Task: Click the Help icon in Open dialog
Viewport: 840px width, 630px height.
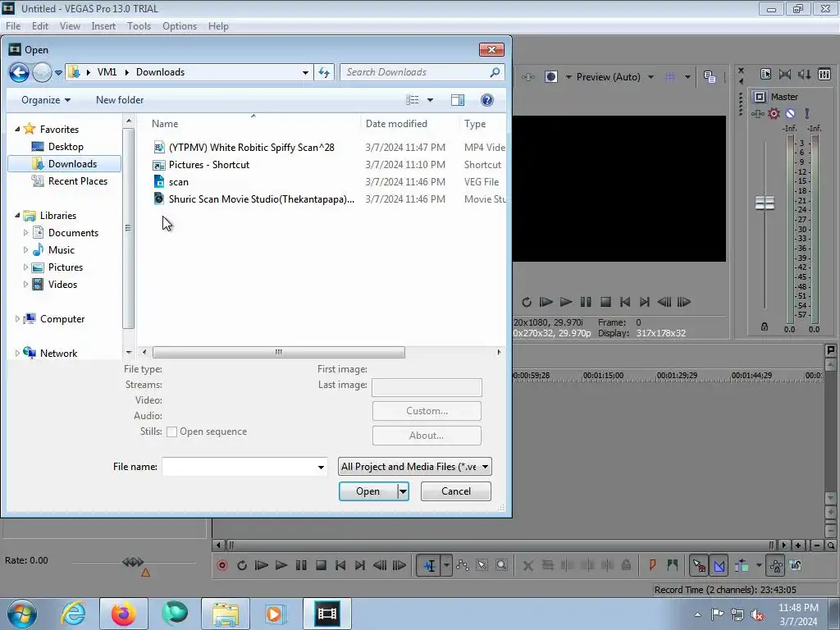Action: coord(487,100)
